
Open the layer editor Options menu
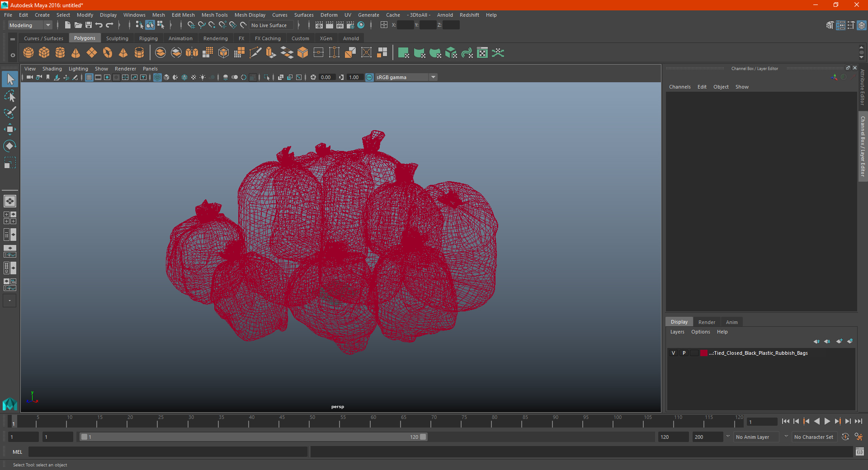(x=700, y=332)
